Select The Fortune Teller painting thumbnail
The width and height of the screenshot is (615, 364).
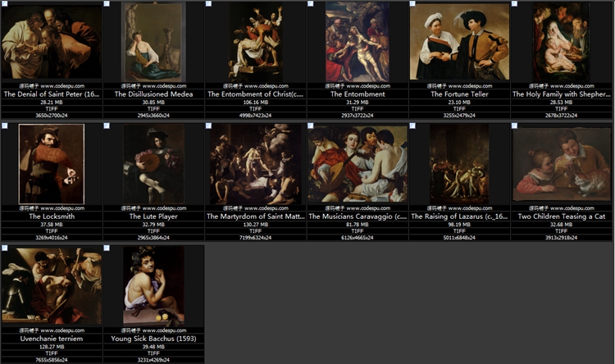click(x=459, y=42)
